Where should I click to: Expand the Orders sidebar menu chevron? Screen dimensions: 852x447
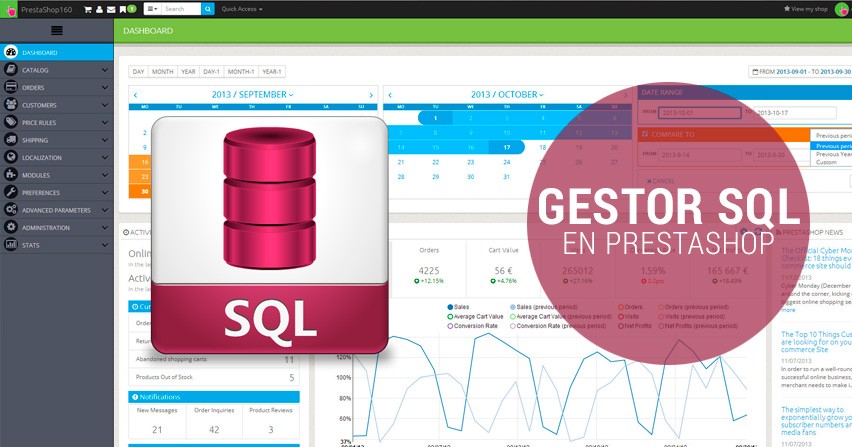105,87
